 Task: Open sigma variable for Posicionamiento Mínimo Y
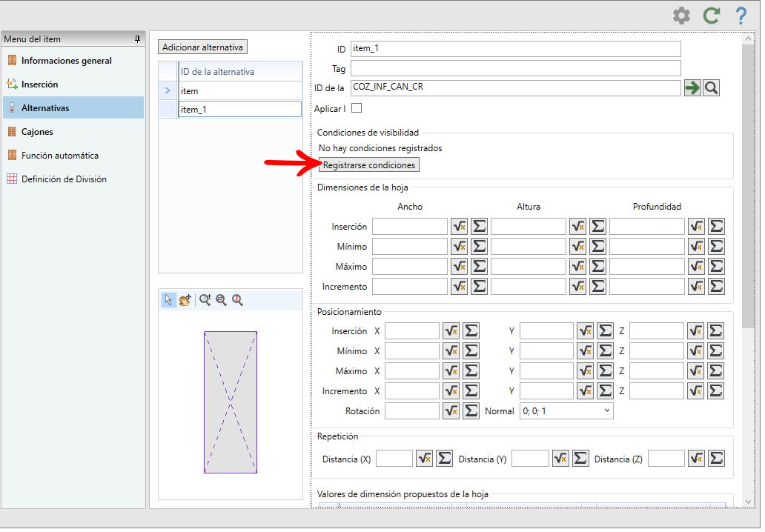coord(606,351)
